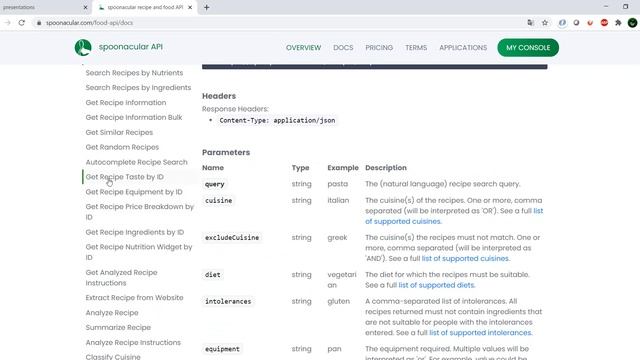Open Autocomplete Recipe Search
The image size is (640, 360).
click(137, 162)
